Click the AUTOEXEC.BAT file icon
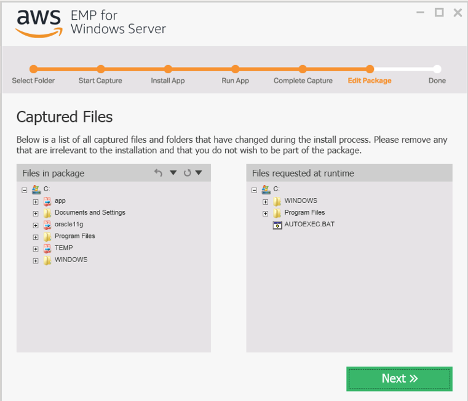Image resolution: width=468 pixels, height=401 pixels. tap(277, 225)
